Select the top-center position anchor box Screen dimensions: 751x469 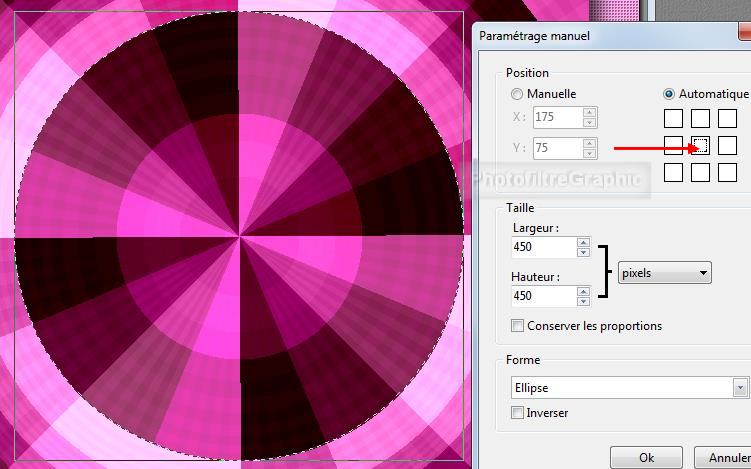coord(701,119)
